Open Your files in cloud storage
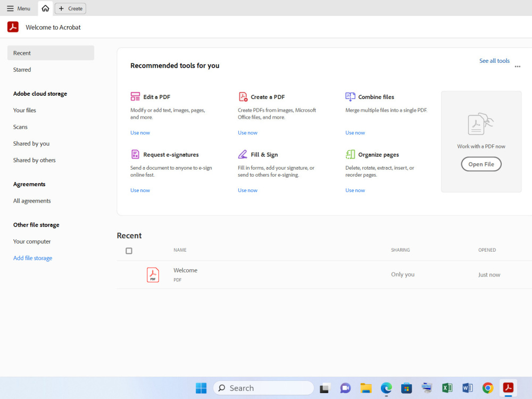Viewport: 532px width, 399px height. pos(24,110)
